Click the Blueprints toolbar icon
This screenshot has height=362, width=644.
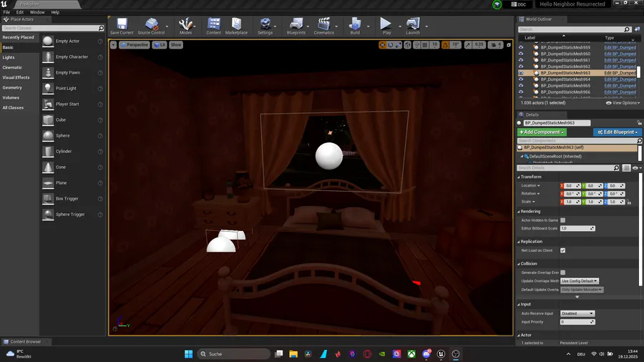[296, 26]
